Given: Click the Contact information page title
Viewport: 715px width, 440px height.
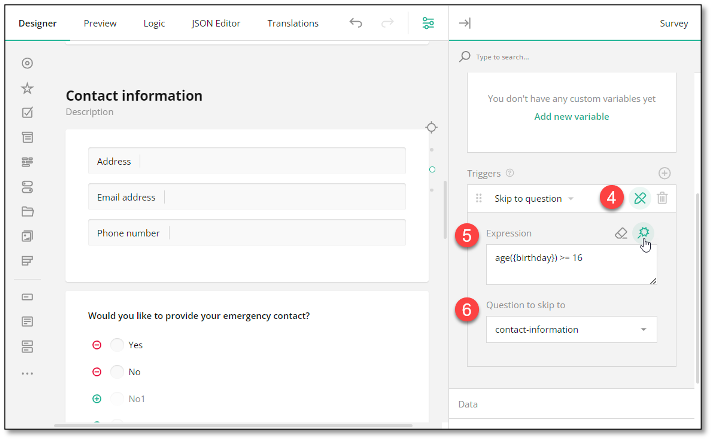Looking at the screenshot, I should 134,96.
